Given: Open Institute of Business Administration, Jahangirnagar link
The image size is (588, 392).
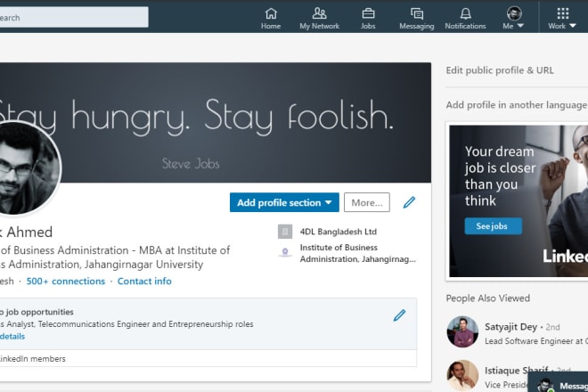Looking at the screenshot, I should (358, 253).
